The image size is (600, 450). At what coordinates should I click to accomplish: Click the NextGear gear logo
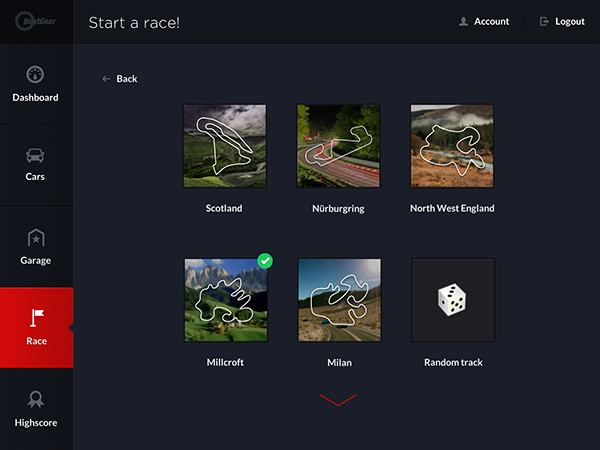[35, 21]
